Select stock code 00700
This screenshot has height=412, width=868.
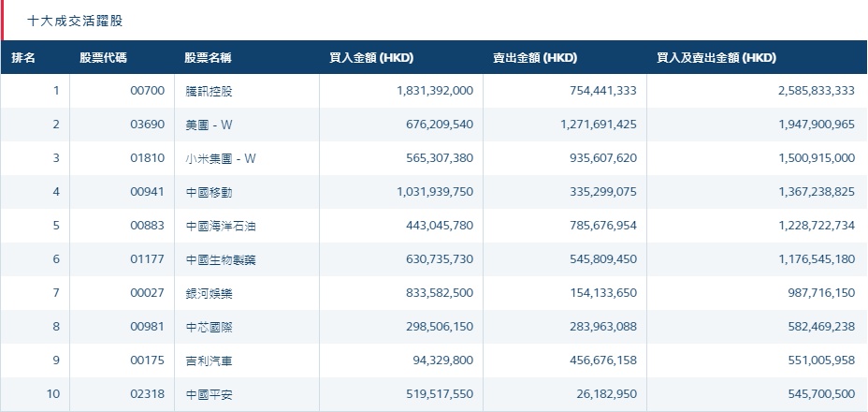click(147, 91)
